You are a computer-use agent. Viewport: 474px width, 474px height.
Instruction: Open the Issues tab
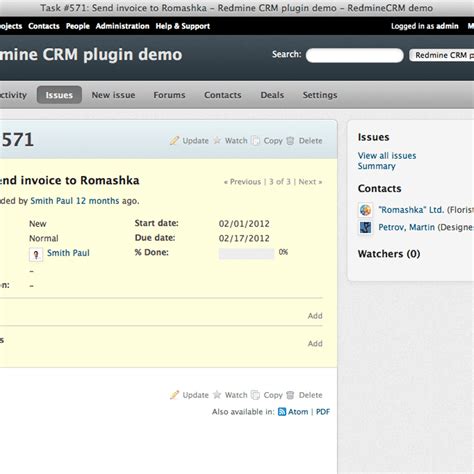[x=59, y=95]
